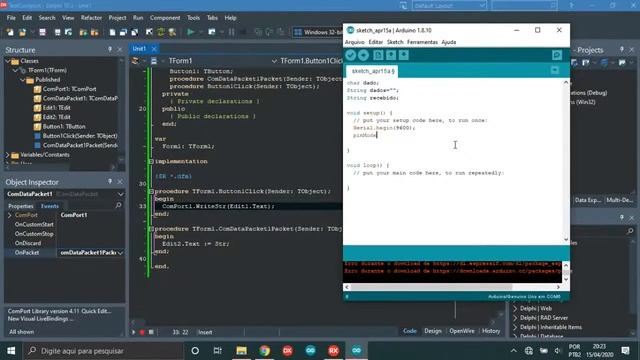Click the Arduino Save sketch icon
The image size is (640, 360).
pos(404,55)
